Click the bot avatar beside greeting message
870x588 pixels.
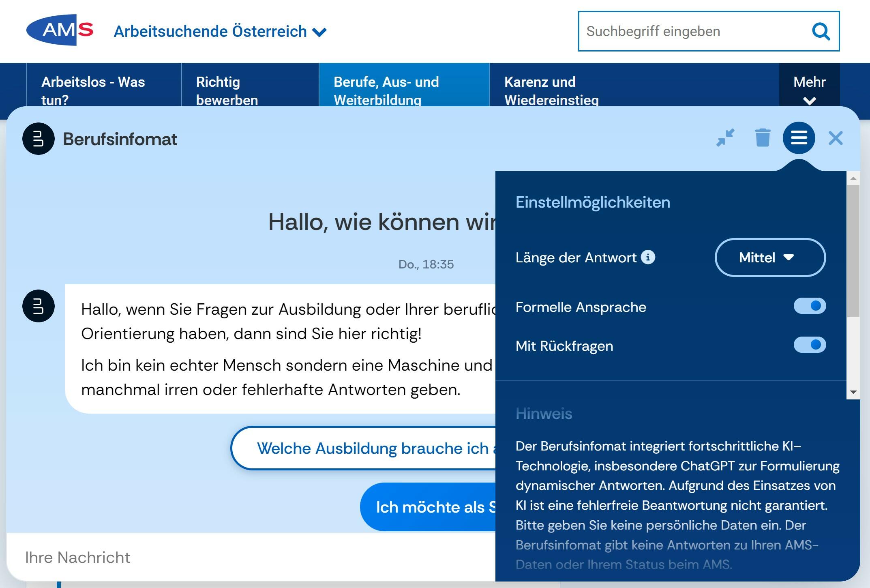(39, 306)
